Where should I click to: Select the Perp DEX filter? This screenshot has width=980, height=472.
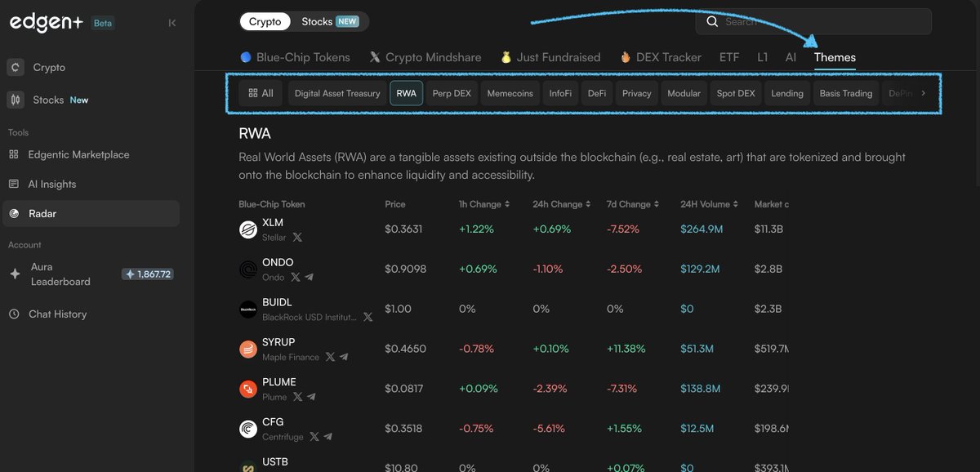pyautogui.click(x=452, y=93)
